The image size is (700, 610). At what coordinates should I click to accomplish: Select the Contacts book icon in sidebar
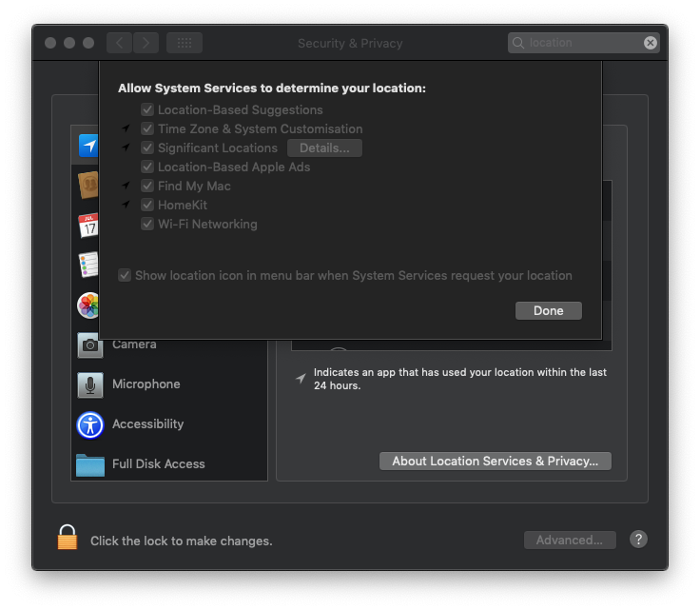pyautogui.click(x=88, y=185)
